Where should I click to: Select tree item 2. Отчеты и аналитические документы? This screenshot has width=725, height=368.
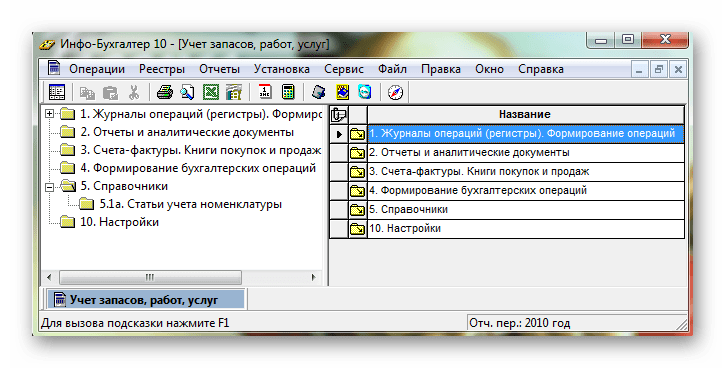tap(187, 132)
